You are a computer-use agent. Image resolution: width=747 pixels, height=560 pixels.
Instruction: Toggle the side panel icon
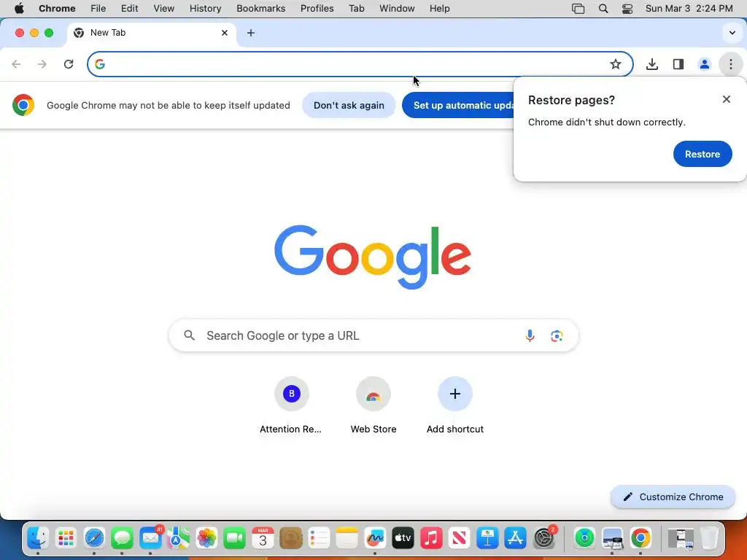(x=678, y=64)
